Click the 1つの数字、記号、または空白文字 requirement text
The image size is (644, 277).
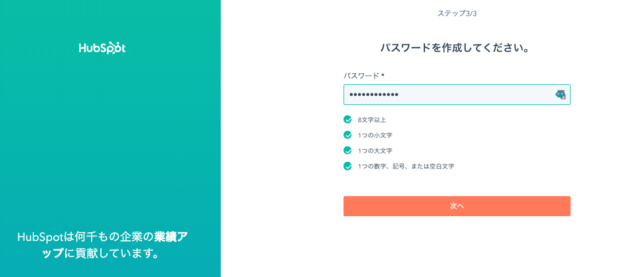click(406, 166)
